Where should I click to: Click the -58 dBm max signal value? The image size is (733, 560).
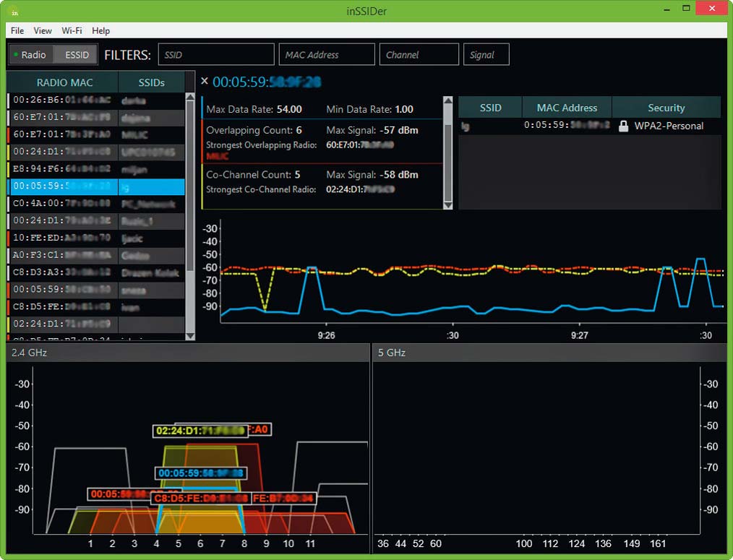pyautogui.click(x=398, y=175)
